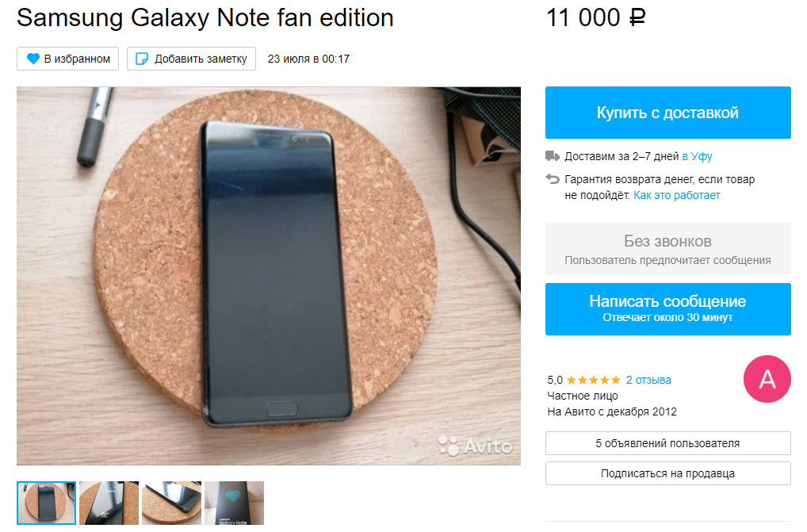The width and height of the screenshot is (807, 532).
Task: Select the second thumbnail showing phone back
Action: click(109, 503)
